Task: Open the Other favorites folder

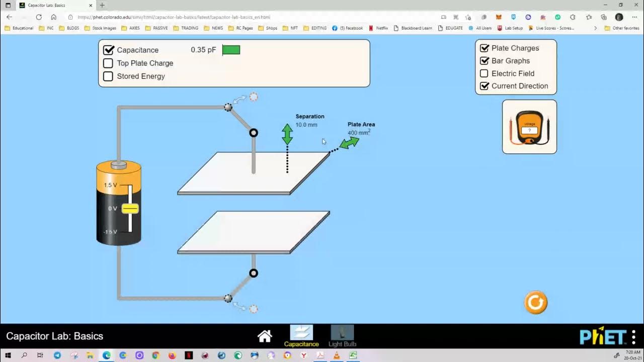Action: [x=622, y=28]
